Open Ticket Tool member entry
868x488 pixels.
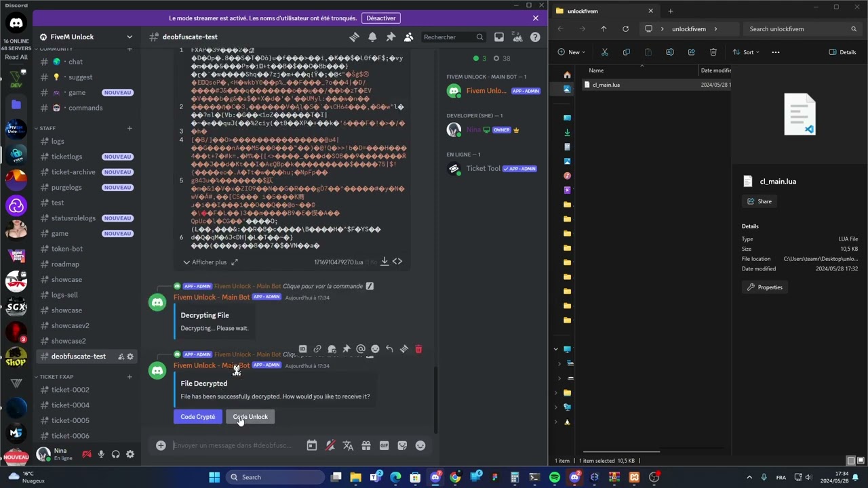492,169
